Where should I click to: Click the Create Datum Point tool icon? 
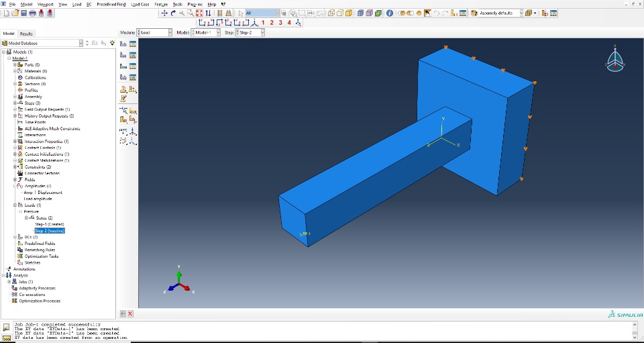123,131
